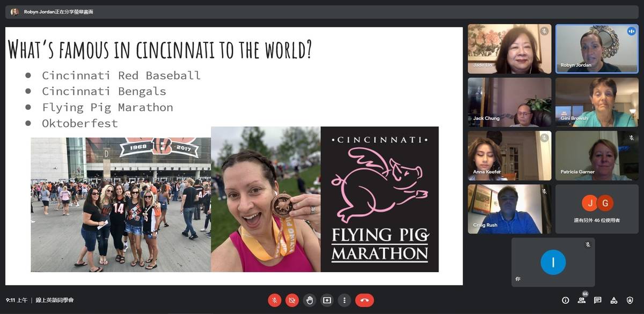Viewport: 644px width, 314px height.
Task: Click the G avatar in the others tile
Action: [x=605, y=203]
